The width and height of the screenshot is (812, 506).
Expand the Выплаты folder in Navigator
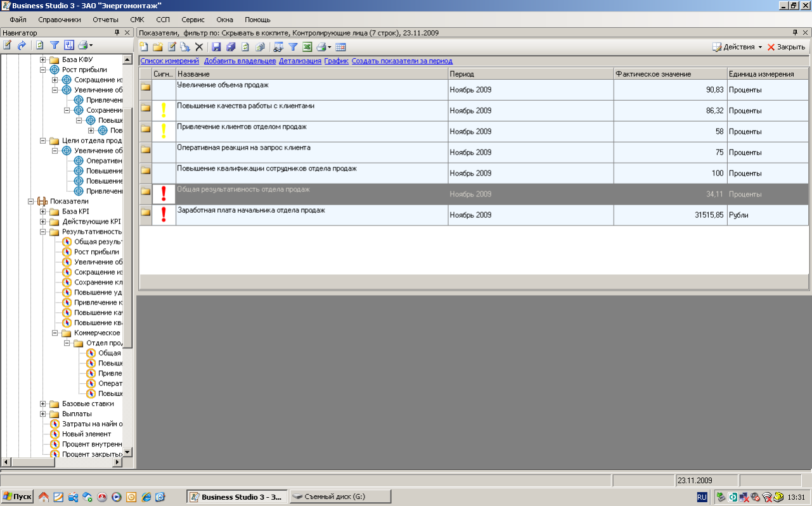coord(43,414)
